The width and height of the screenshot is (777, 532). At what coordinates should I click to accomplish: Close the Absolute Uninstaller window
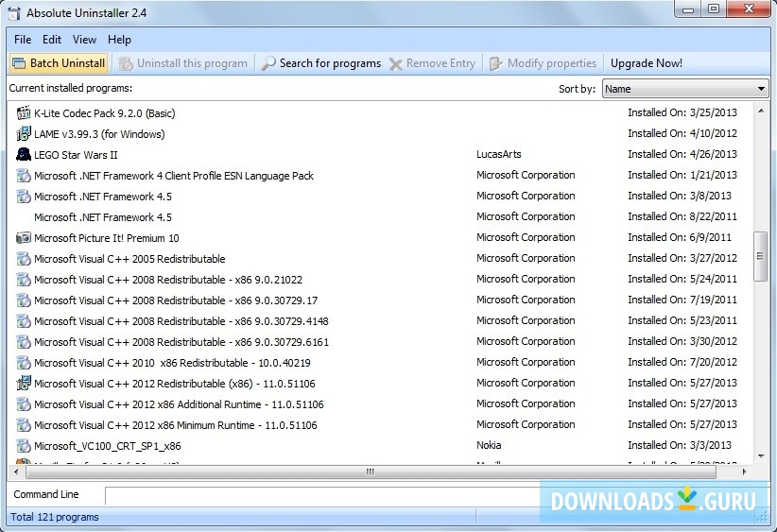pos(750,9)
